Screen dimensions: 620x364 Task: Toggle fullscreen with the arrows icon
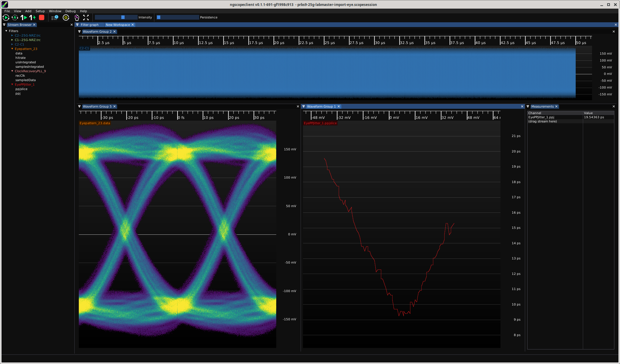[x=86, y=18]
